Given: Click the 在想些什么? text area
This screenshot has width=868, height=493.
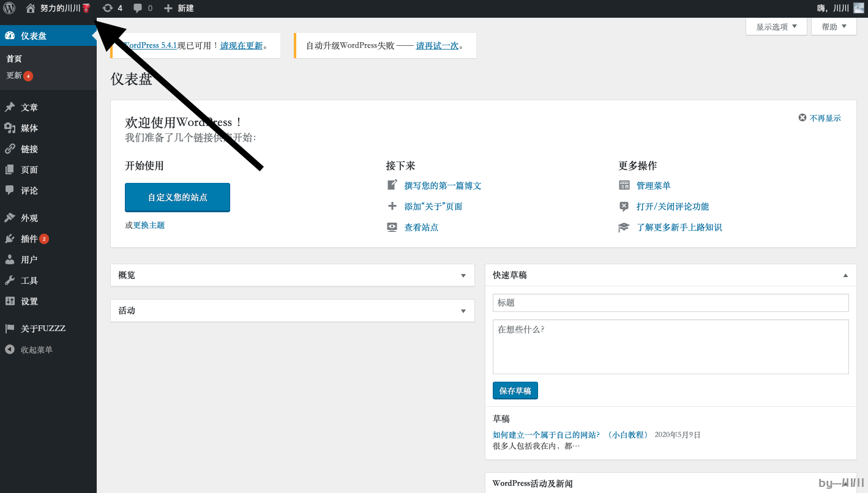Looking at the screenshot, I should (x=671, y=347).
